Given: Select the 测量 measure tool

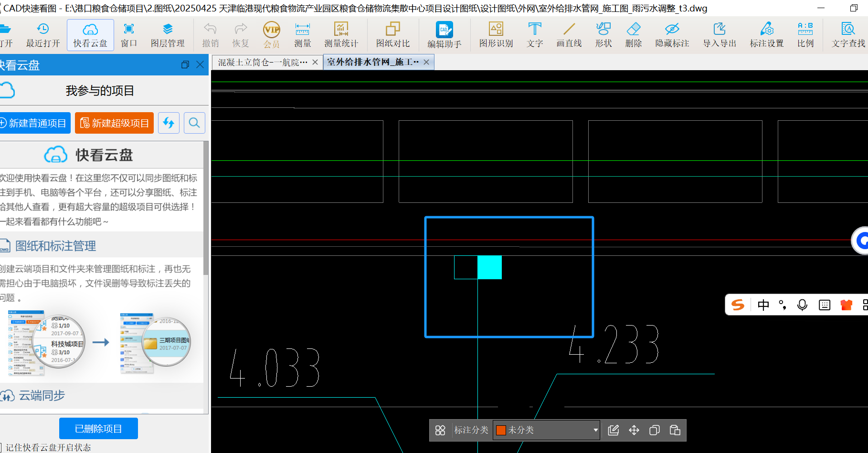Looking at the screenshot, I should click(x=302, y=35).
